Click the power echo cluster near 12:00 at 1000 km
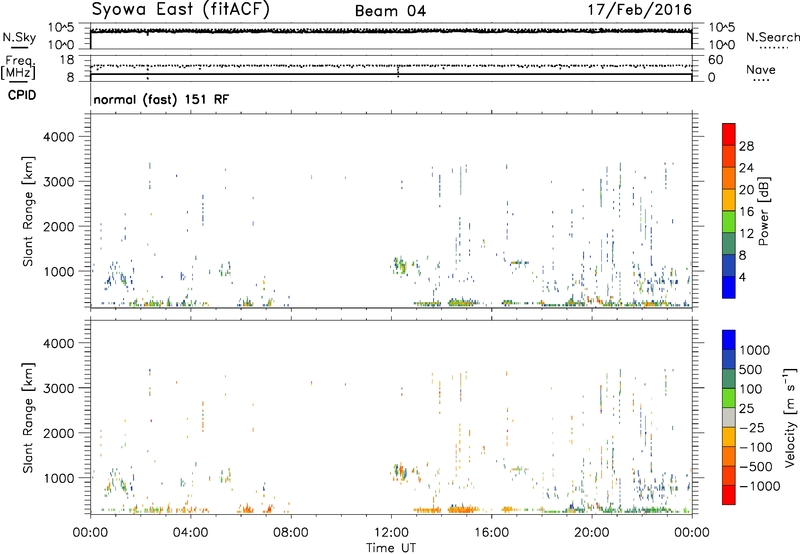Viewport: 800px width, 554px height. click(x=401, y=265)
